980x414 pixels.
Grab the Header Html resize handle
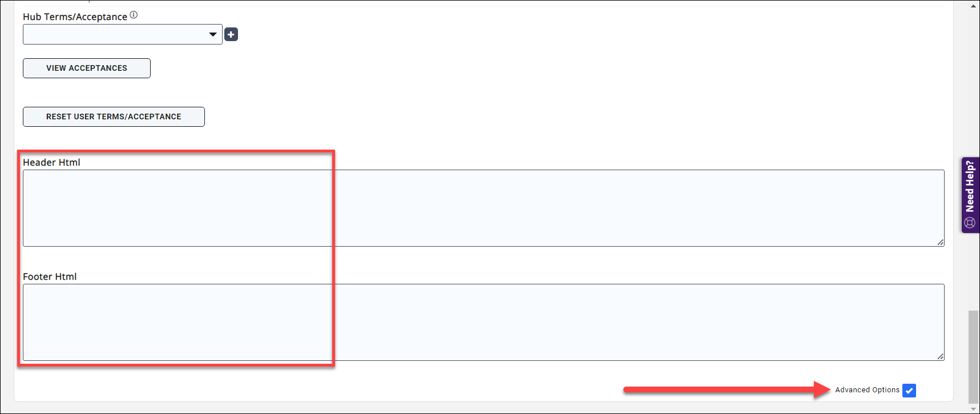940,242
